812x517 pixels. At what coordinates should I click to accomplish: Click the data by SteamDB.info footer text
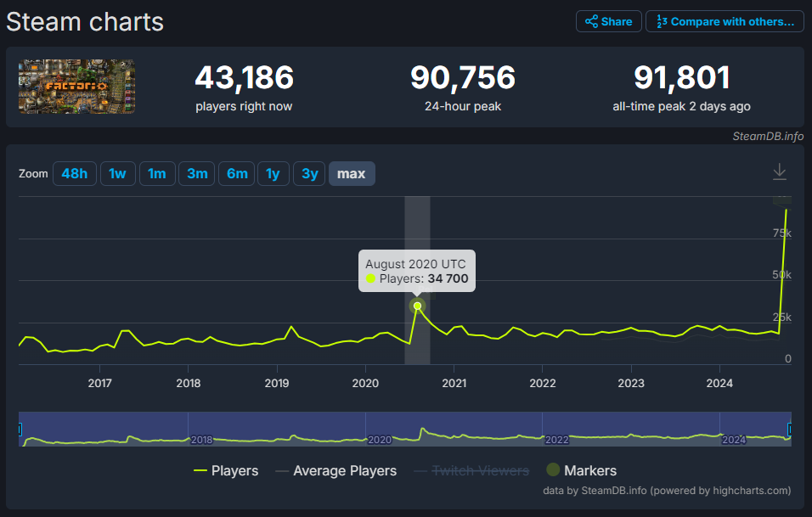pos(667,490)
